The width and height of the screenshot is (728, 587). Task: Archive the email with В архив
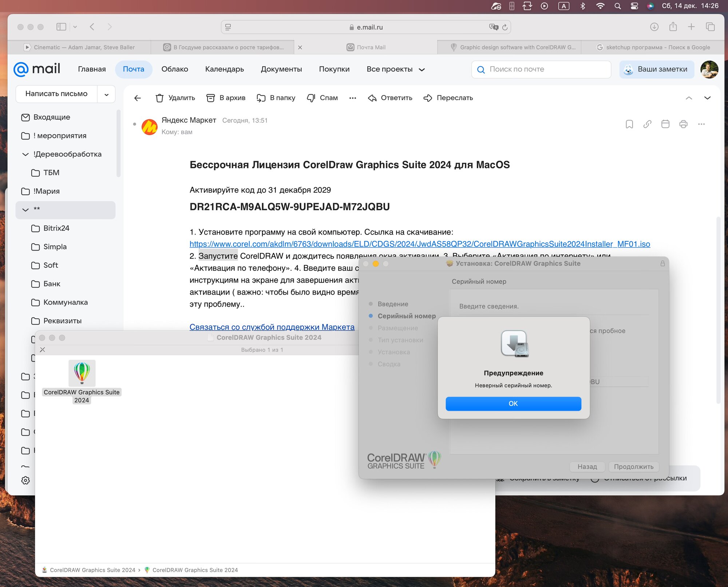pyautogui.click(x=226, y=98)
